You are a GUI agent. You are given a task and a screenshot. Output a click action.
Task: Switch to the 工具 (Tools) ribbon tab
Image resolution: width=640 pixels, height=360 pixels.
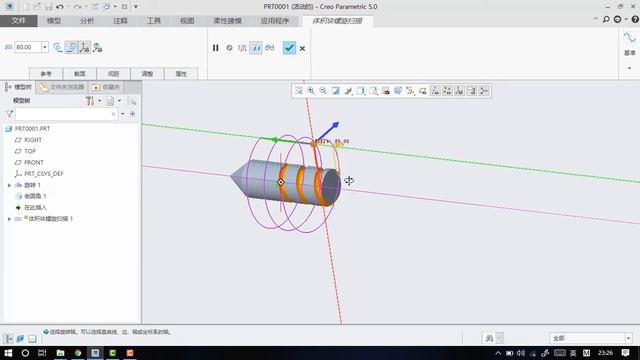[154, 21]
